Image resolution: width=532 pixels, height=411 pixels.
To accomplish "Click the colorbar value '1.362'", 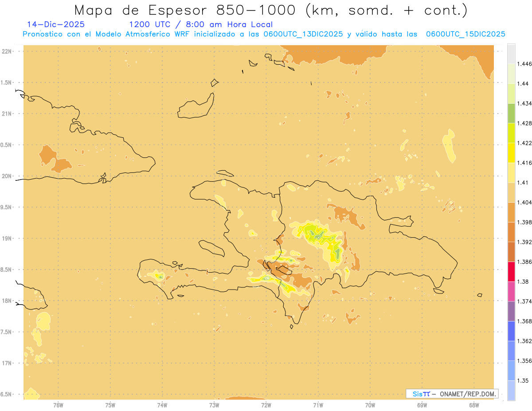I will (524, 341).
